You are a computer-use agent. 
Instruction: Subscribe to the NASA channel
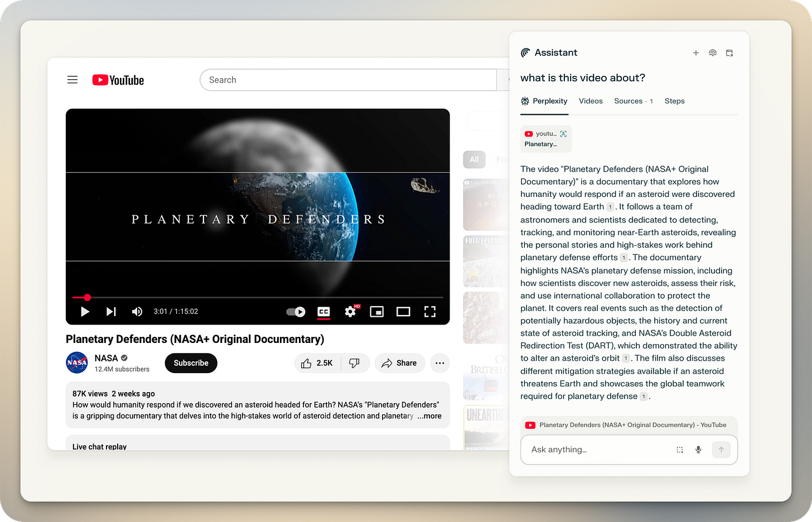click(191, 363)
